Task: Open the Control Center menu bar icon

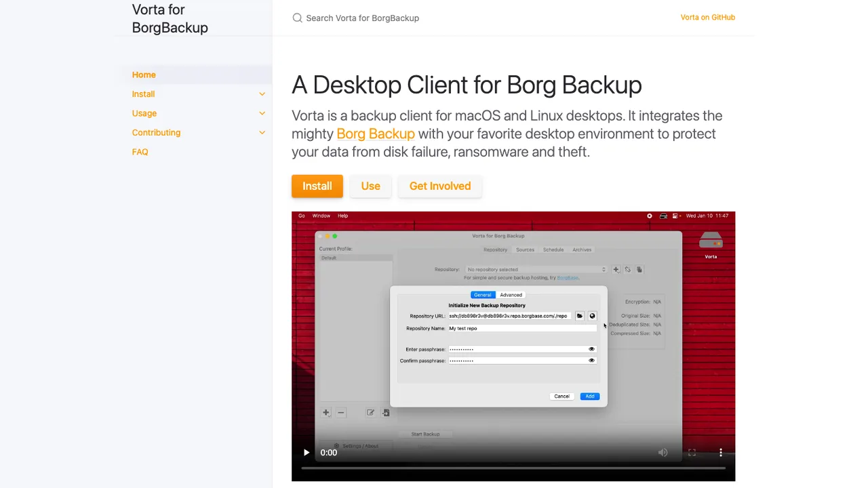Action: point(676,216)
